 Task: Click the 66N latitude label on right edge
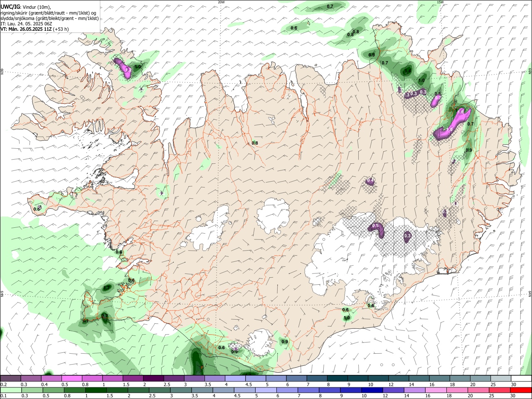click(530, 71)
